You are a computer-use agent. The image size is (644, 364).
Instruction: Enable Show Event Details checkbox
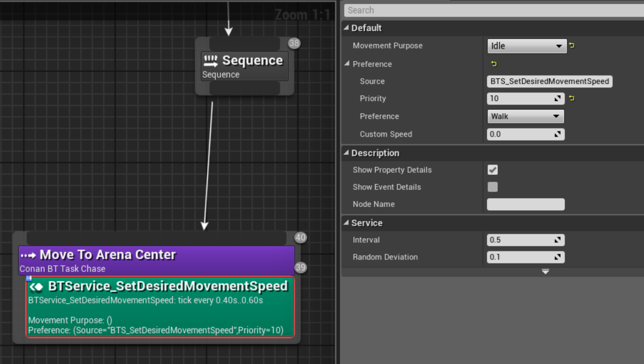[x=493, y=187]
